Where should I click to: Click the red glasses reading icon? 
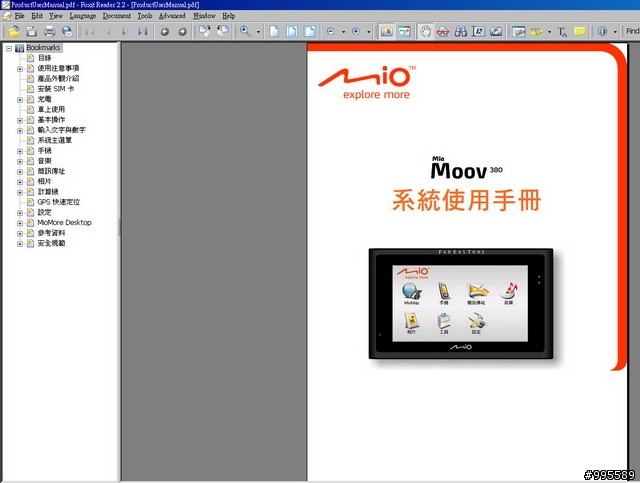coord(443,31)
